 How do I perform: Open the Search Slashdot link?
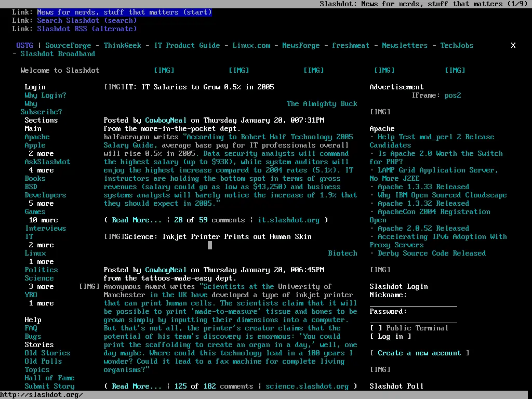click(x=87, y=20)
